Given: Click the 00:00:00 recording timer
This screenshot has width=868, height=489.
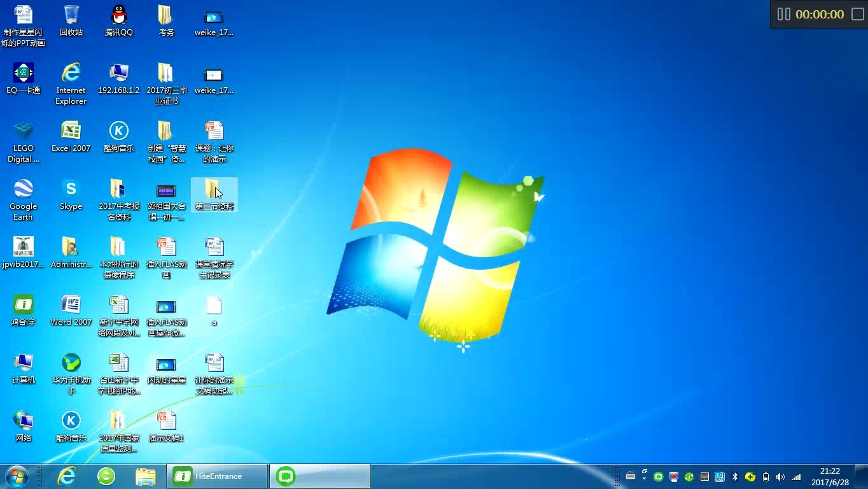Looking at the screenshot, I should (x=820, y=14).
